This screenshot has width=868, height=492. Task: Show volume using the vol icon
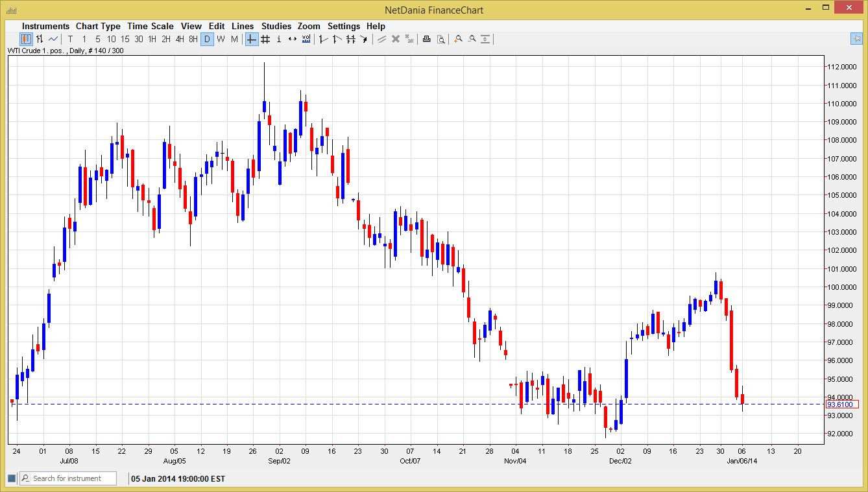point(306,39)
